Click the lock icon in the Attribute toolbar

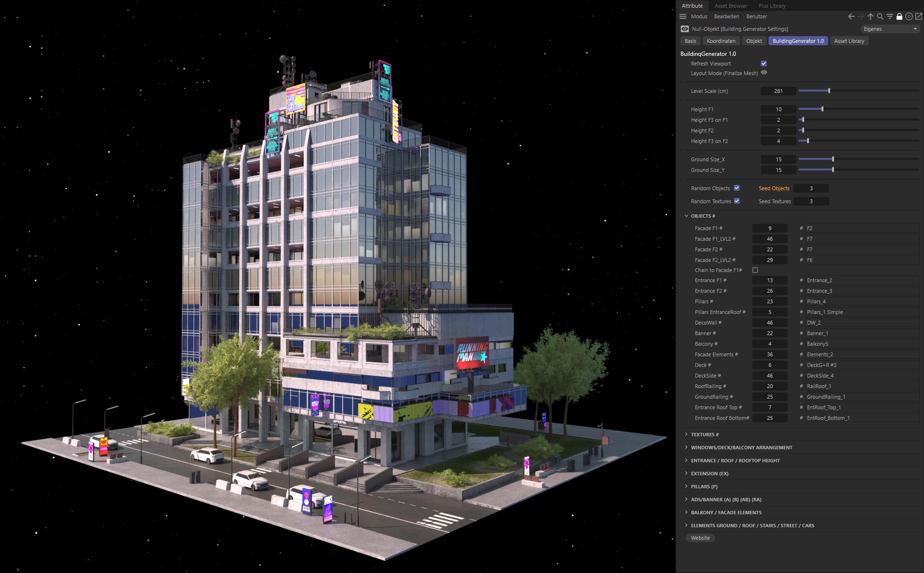pos(899,16)
